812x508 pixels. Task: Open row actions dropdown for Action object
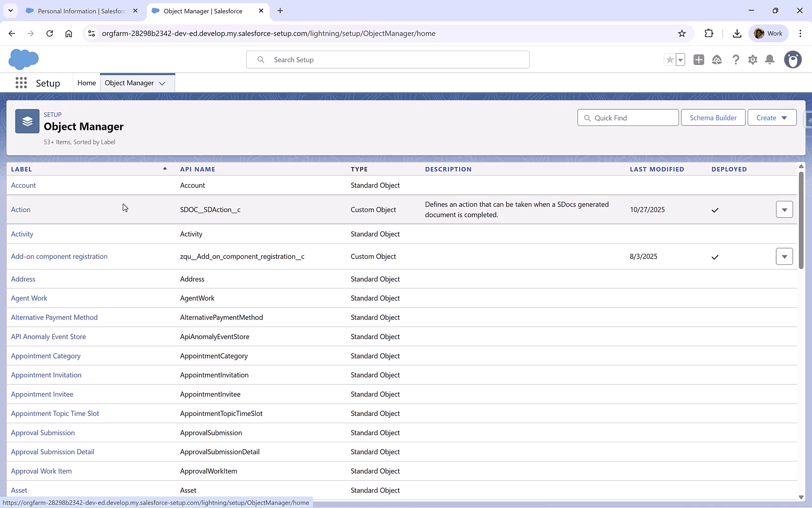(784, 209)
